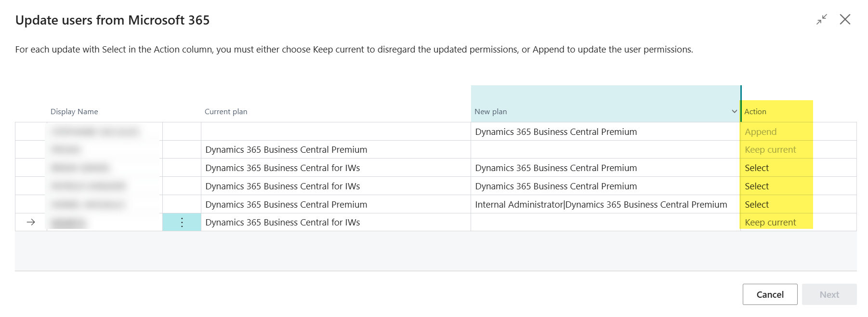Click the row selector arrow icon

click(31, 223)
